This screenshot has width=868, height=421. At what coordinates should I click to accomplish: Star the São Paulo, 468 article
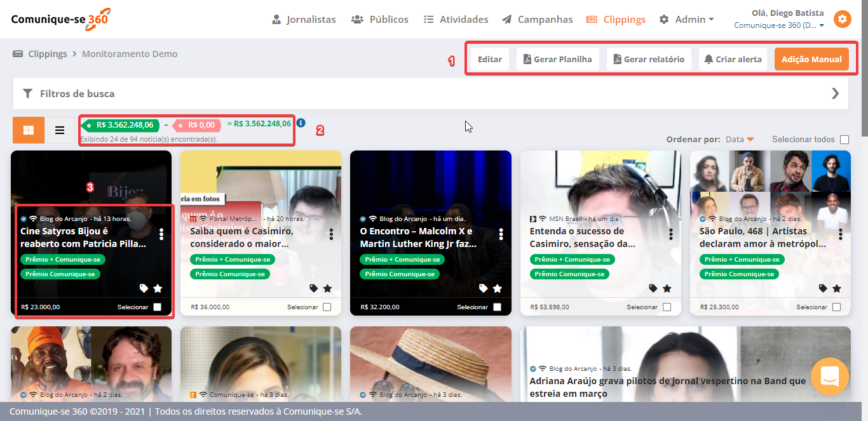(837, 288)
